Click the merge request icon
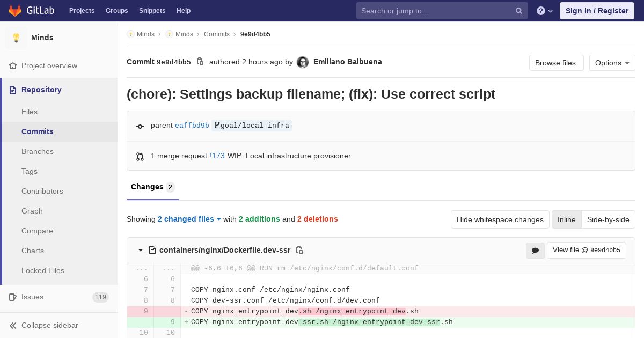644x338 pixels. 140,157
